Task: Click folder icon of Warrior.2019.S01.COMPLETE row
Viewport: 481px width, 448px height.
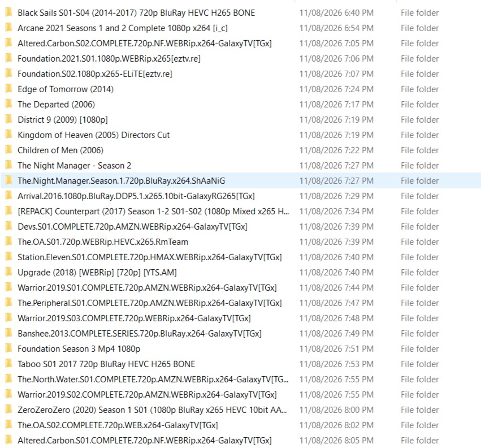Action: [8, 288]
